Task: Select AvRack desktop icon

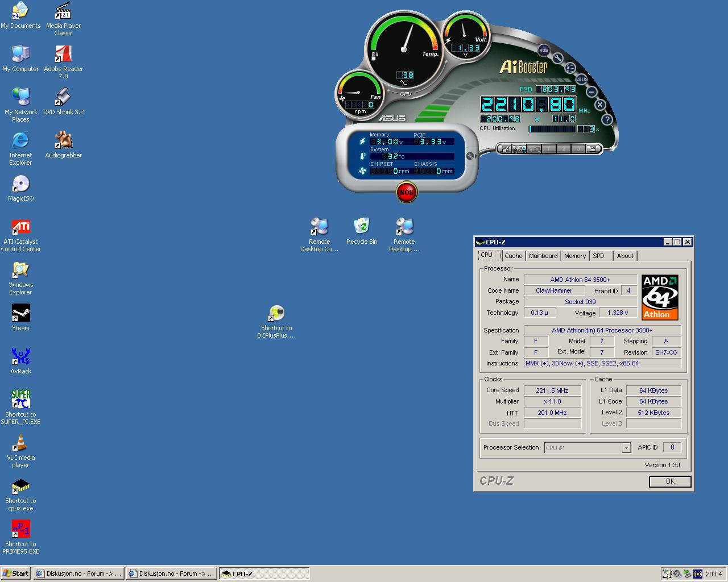Action: (x=20, y=361)
